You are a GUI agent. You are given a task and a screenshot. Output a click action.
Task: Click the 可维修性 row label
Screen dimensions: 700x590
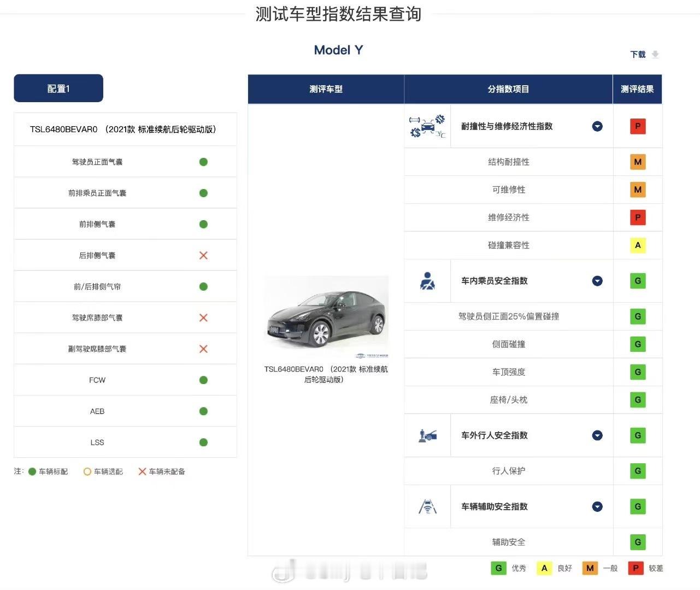[509, 190]
